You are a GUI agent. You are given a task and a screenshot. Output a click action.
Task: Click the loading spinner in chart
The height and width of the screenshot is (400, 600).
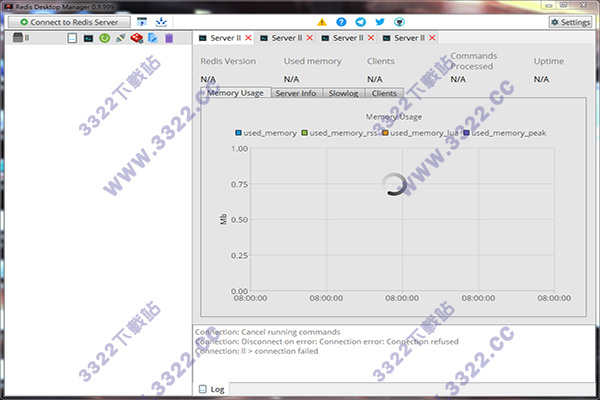pyautogui.click(x=394, y=185)
